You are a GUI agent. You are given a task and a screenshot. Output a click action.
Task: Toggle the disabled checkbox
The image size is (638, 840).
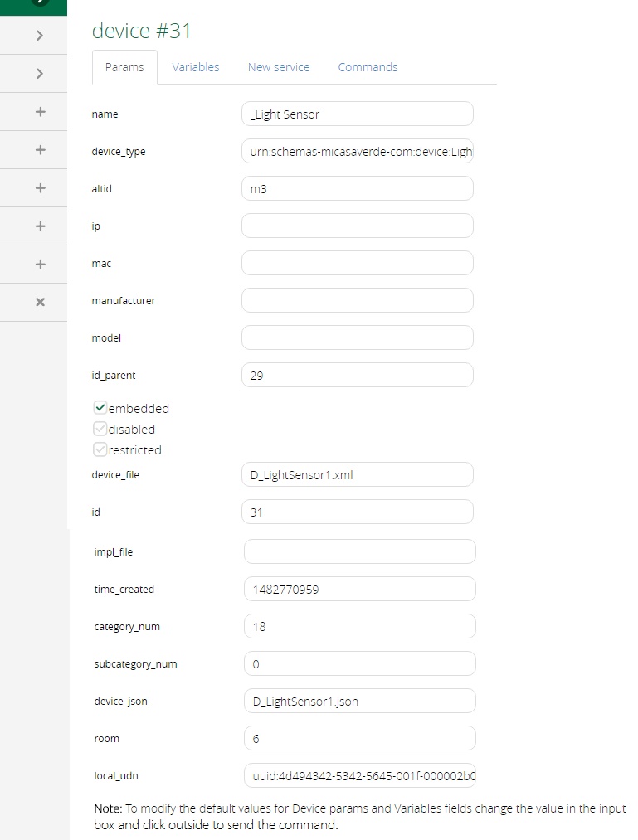tap(100, 430)
